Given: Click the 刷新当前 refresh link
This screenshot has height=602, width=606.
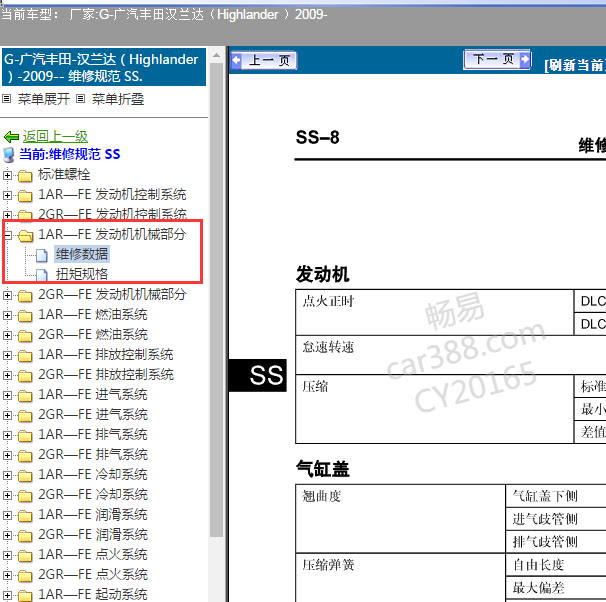Looking at the screenshot, I should tap(575, 65).
